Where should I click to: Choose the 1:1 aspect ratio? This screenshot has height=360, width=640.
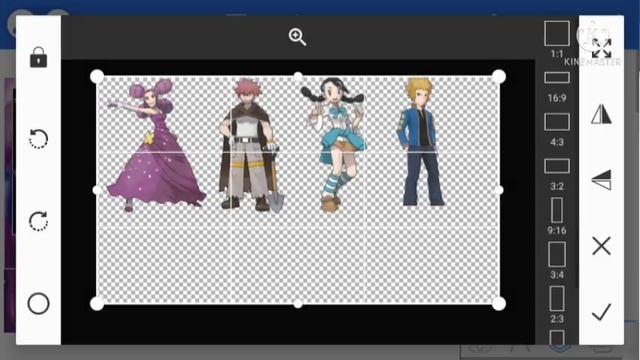(x=557, y=40)
